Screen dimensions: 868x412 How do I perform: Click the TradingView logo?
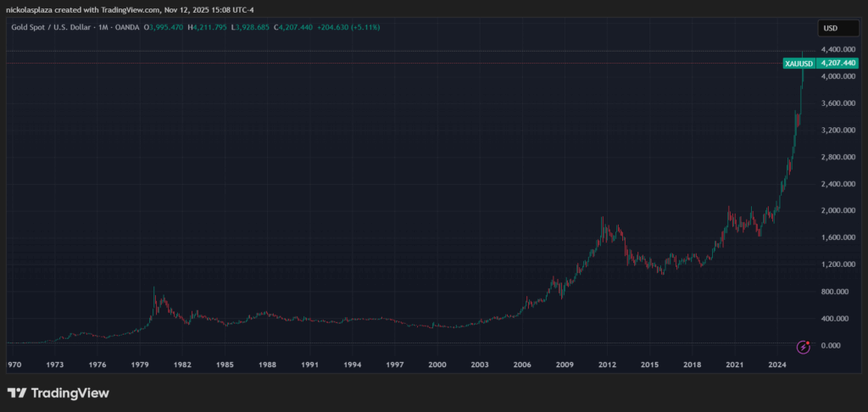click(58, 393)
